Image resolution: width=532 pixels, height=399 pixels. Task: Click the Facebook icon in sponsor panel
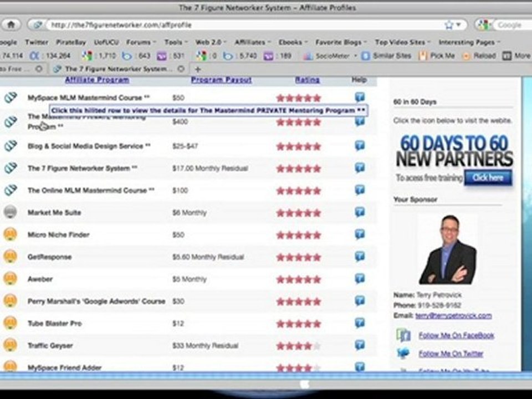pos(403,335)
